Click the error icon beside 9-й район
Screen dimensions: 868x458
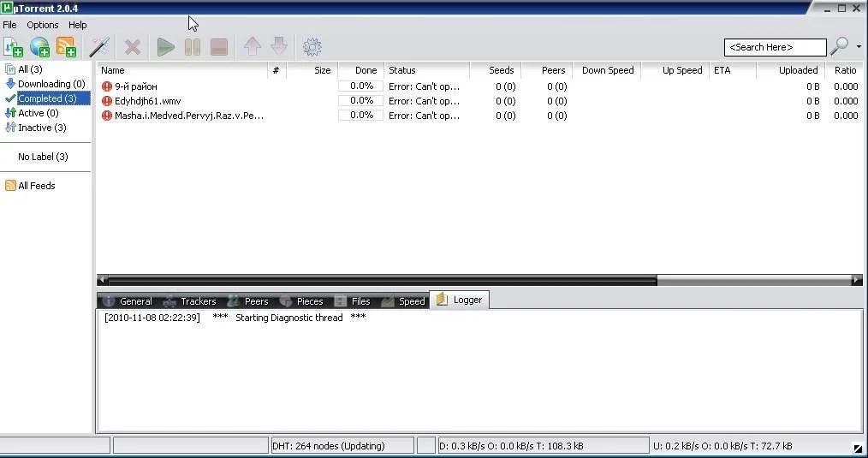[107, 86]
